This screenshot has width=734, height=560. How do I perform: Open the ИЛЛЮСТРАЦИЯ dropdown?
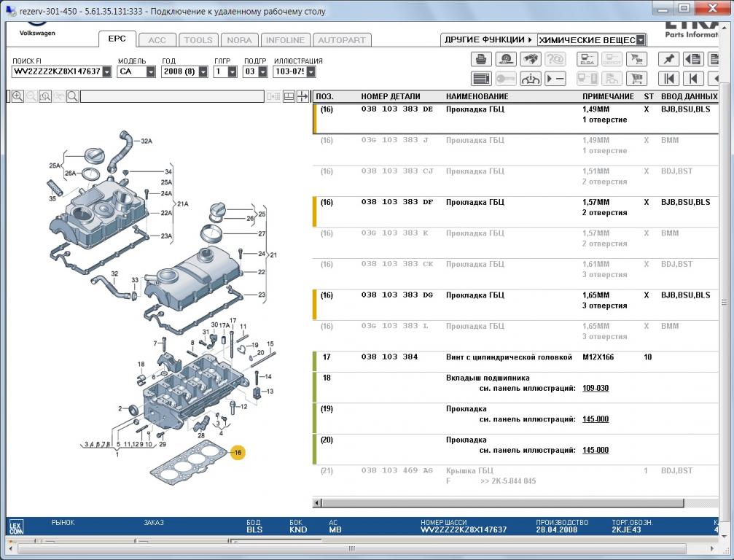tap(311, 71)
